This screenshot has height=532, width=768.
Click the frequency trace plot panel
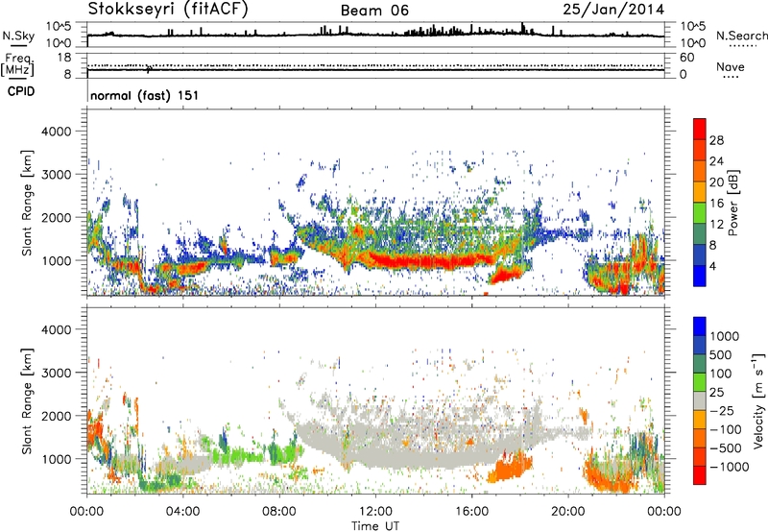coord(375,65)
